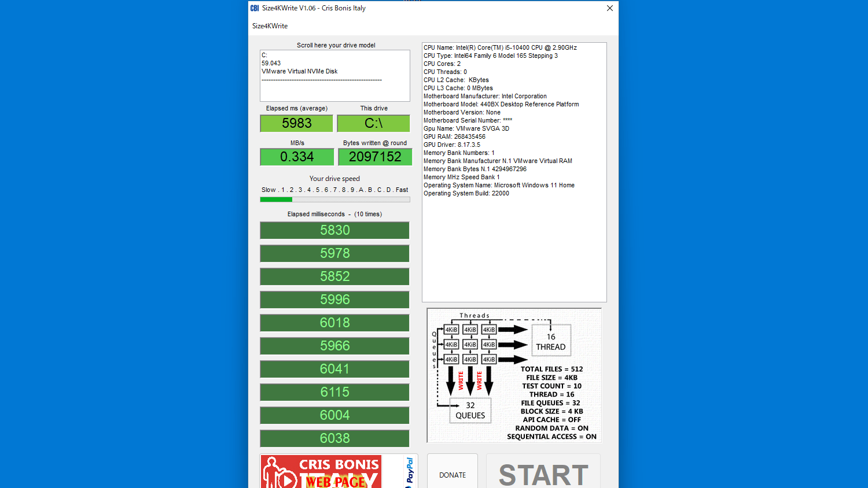Click the average elapsed ms value 5983

(296, 123)
